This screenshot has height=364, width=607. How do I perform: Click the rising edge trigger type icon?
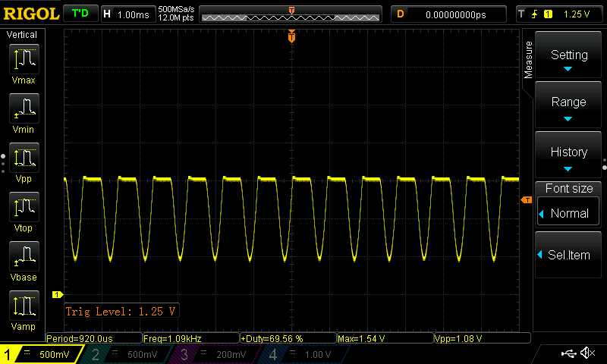[535, 14]
